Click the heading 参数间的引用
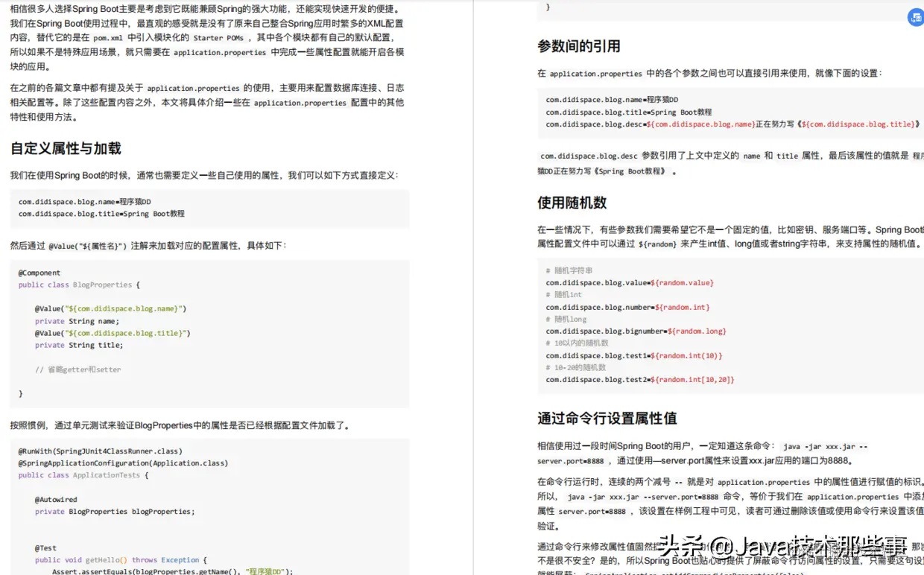Screen dimensions: 924x575 (579, 46)
